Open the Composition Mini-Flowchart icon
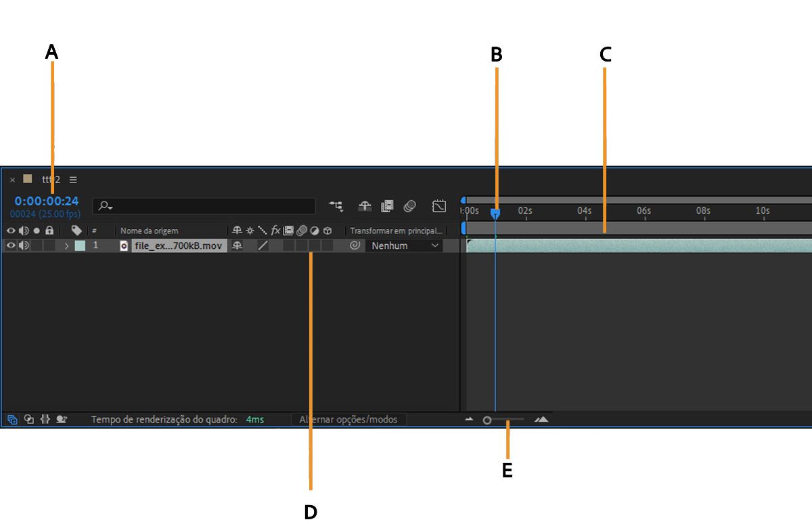 336,206
